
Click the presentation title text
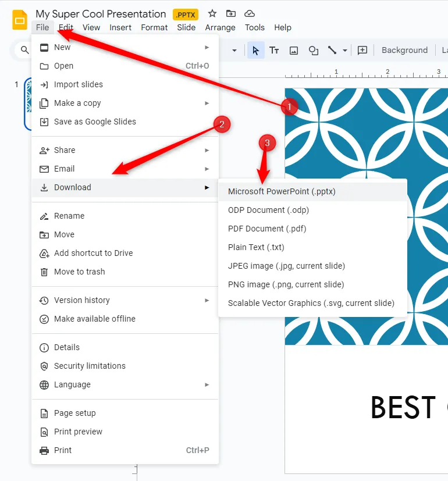tap(101, 14)
